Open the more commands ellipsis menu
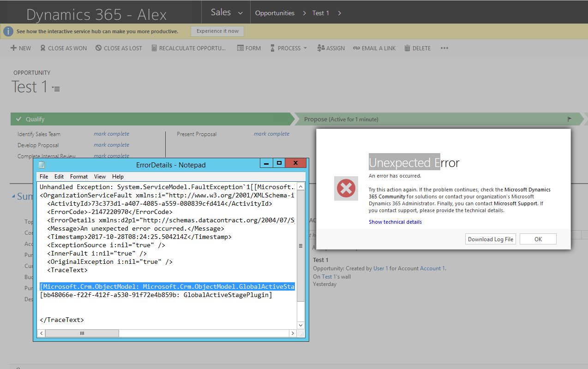The width and height of the screenshot is (588, 369). click(444, 48)
